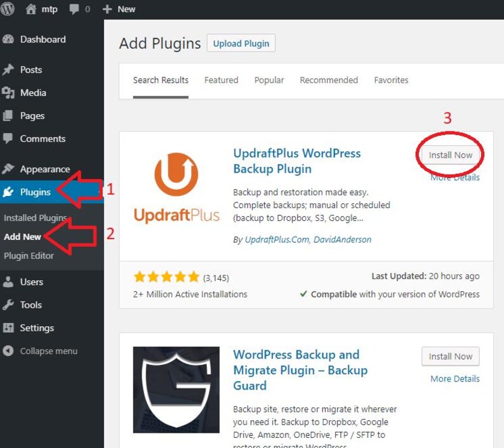Screen dimensions: 504x448
Task: Click the Media library icon
Action: tap(8, 93)
